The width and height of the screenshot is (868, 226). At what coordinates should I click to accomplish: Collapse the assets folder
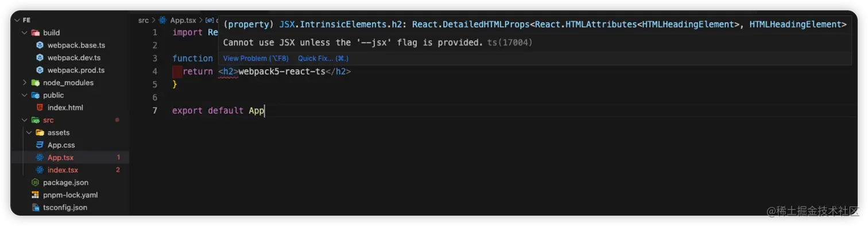[29, 133]
